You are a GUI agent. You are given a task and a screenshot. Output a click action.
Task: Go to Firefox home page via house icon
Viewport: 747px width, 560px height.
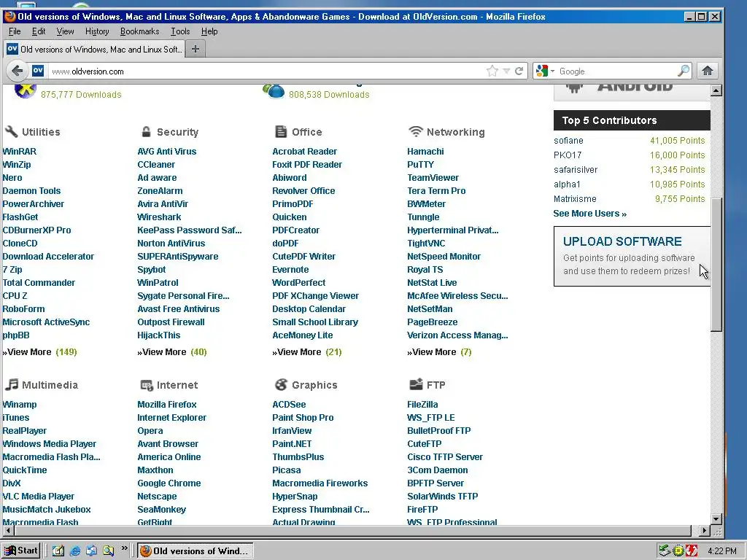pos(708,71)
